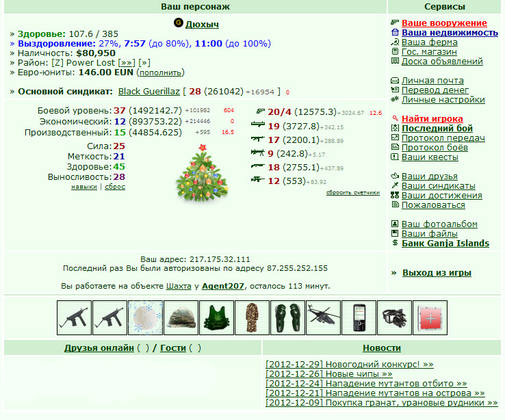Click the magnifier icon beside Найти игрока
Viewport: 505px width, 420px height.
tap(396, 118)
